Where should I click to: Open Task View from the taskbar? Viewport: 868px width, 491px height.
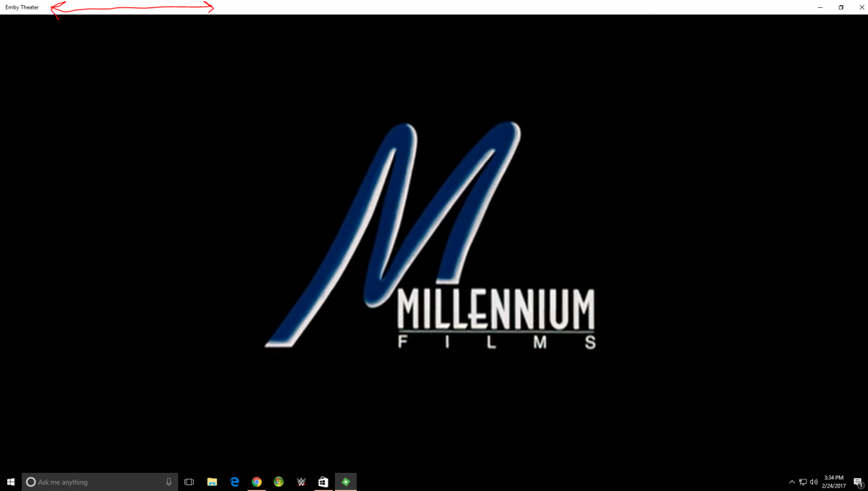(x=190, y=482)
